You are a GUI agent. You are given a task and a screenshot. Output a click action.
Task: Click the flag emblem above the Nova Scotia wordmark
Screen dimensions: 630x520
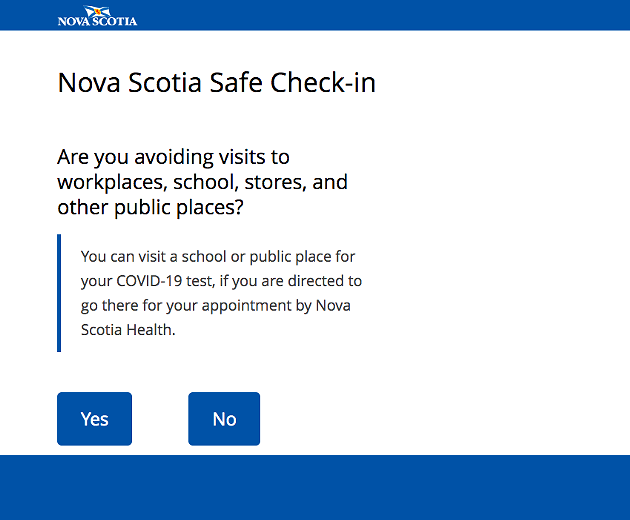97,11
